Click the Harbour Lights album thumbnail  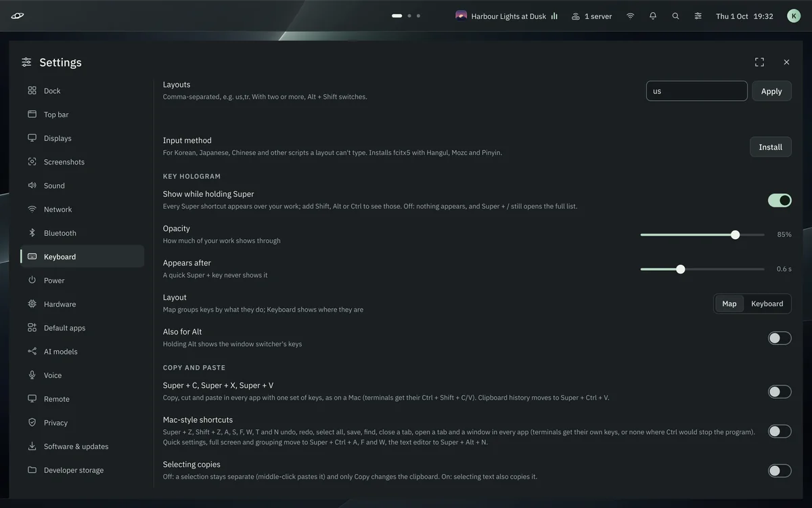pos(461,16)
